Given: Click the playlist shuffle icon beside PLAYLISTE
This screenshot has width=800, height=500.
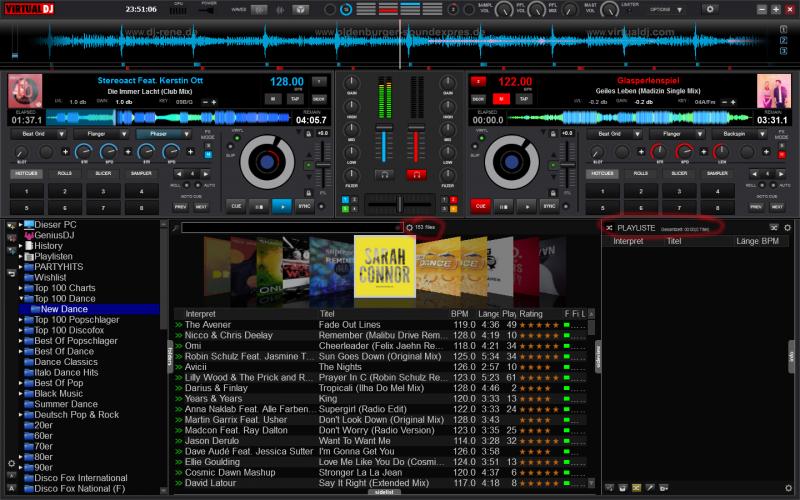Looking at the screenshot, I should [x=609, y=228].
